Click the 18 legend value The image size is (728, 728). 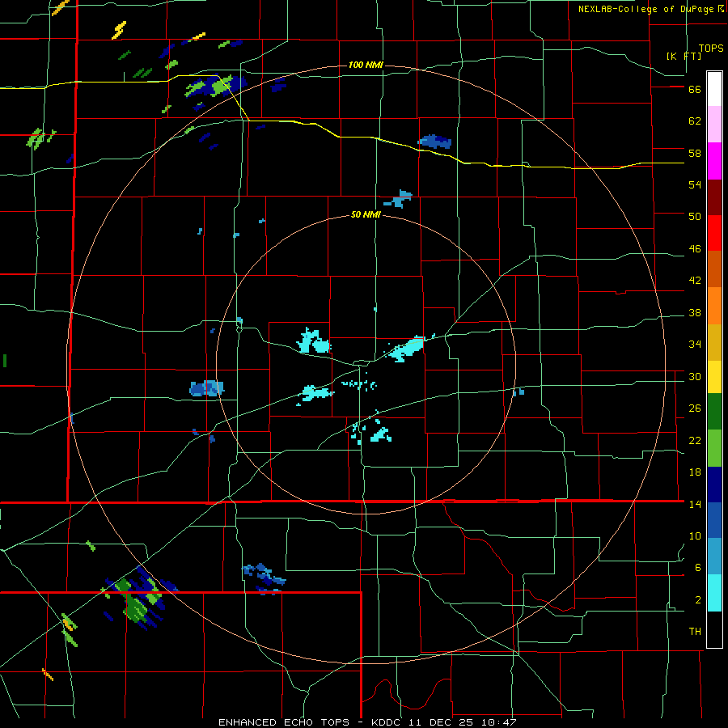click(695, 472)
